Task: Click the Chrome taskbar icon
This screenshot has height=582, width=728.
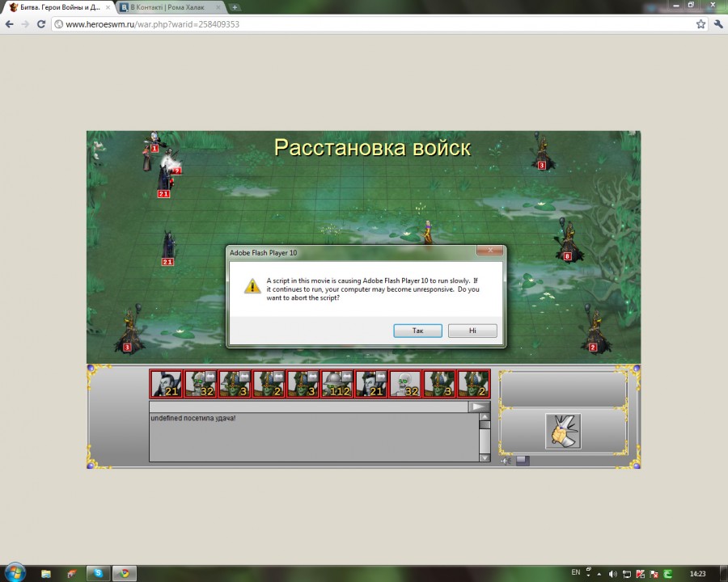Action: [124, 574]
